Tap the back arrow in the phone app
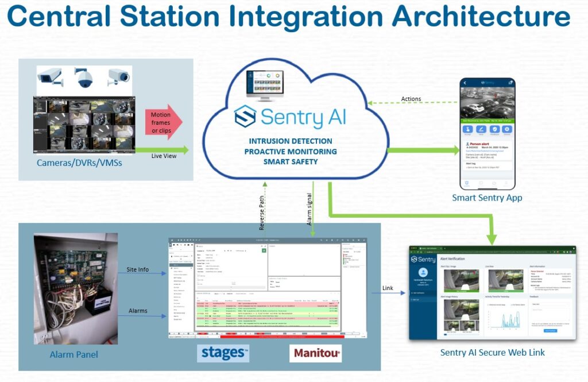The width and height of the screenshot is (588, 382). pyautogui.click(x=465, y=83)
